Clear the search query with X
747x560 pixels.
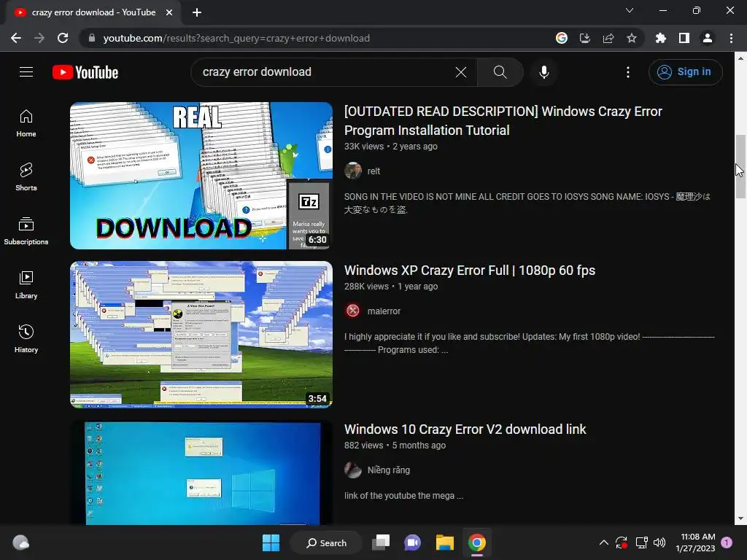click(461, 72)
